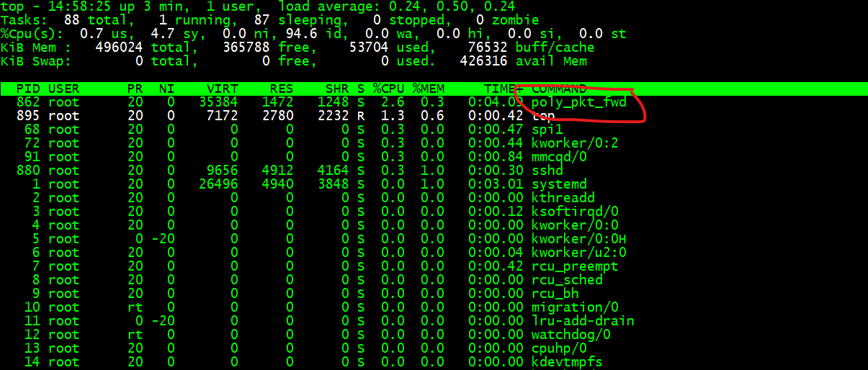868x370 pixels.
Task: Select the spi1 process entry
Action: click(547, 130)
